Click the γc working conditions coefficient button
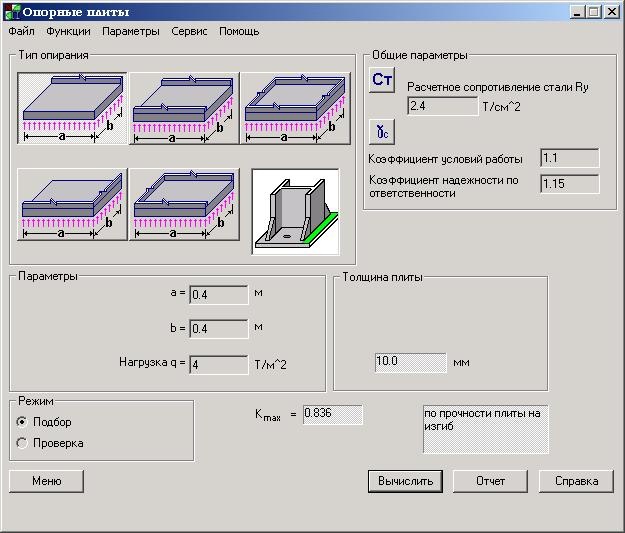Screen dimensions: 625x533 [382, 129]
